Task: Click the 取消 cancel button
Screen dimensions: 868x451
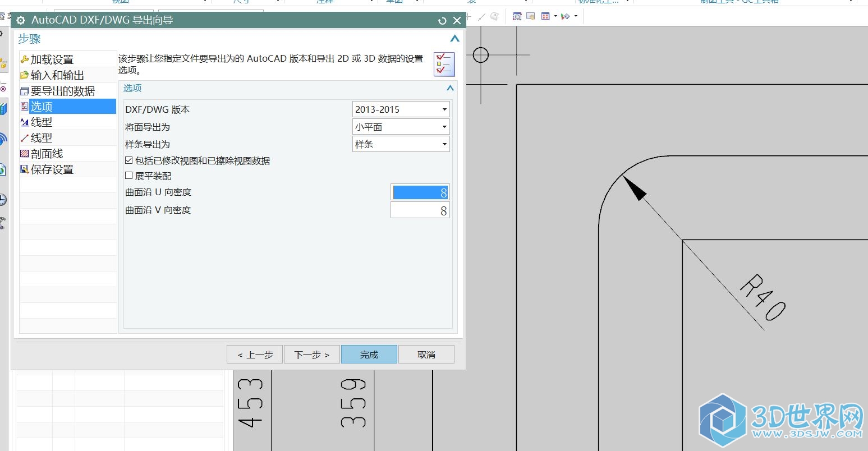Action: tap(426, 355)
